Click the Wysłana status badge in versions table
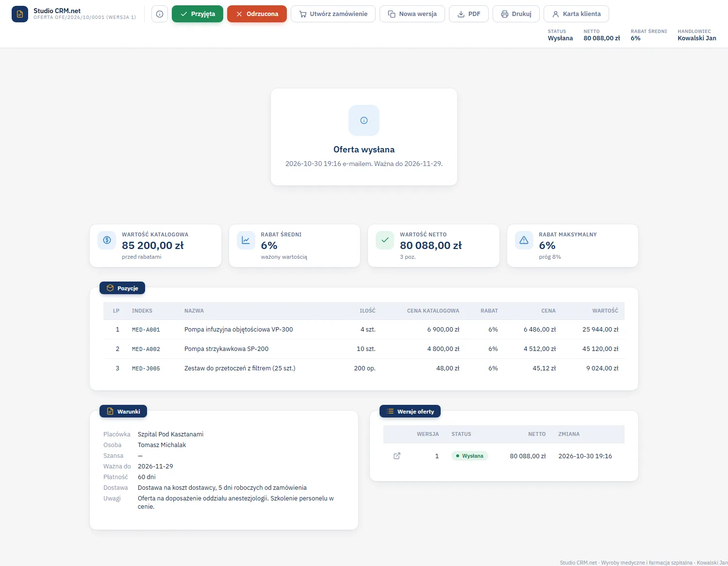 [470, 456]
